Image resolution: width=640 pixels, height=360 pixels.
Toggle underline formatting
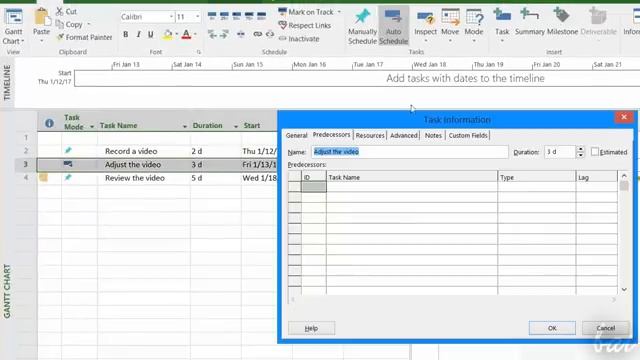tap(151, 34)
